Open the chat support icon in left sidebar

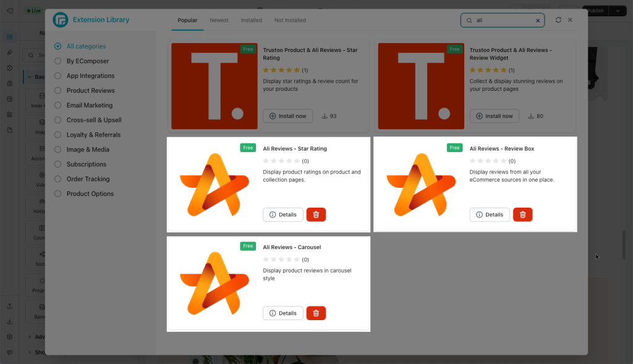click(10, 352)
